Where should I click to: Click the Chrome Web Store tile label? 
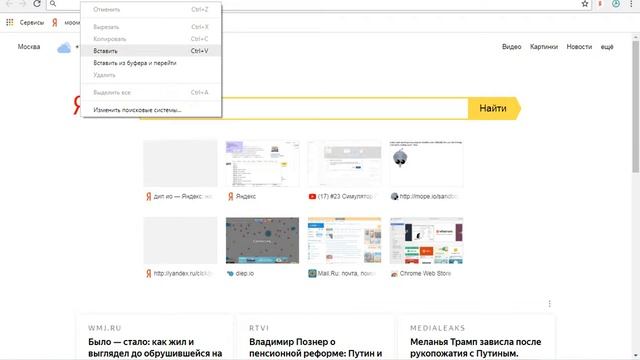tap(425, 273)
